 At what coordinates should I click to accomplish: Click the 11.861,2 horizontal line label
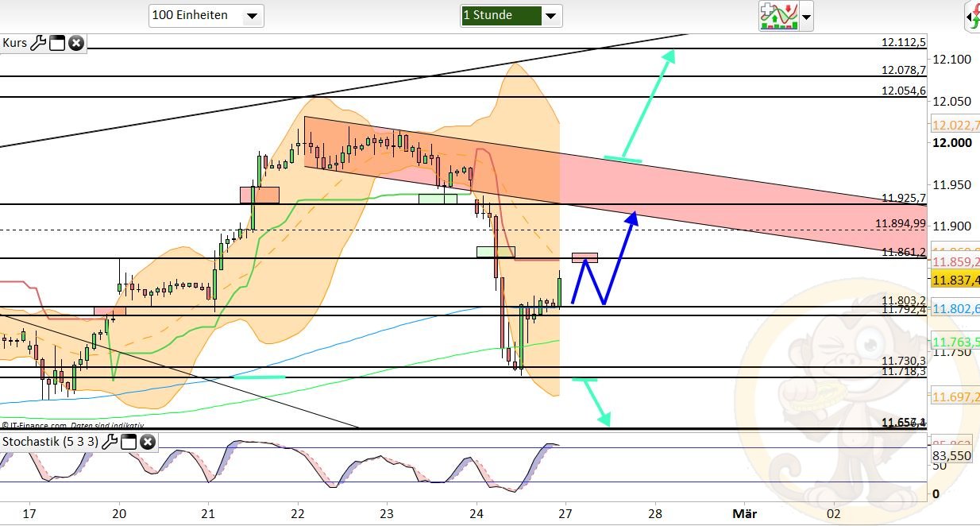coord(904,252)
